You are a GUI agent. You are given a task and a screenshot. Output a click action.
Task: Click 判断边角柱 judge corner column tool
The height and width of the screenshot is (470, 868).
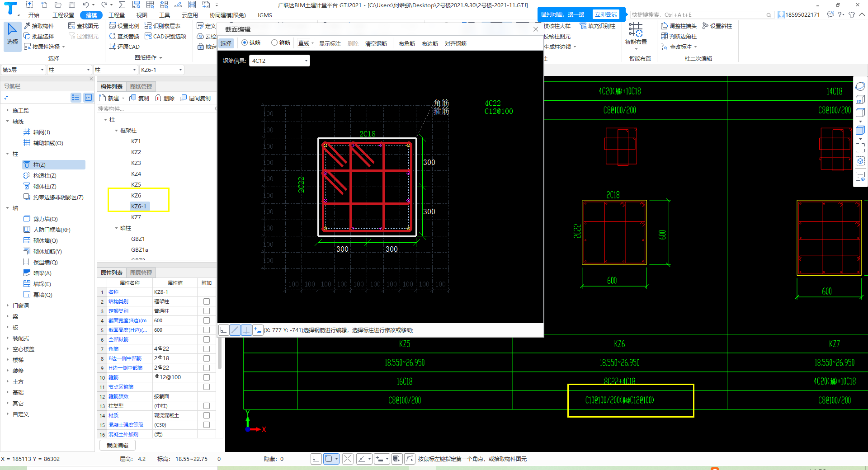pyautogui.click(x=679, y=36)
